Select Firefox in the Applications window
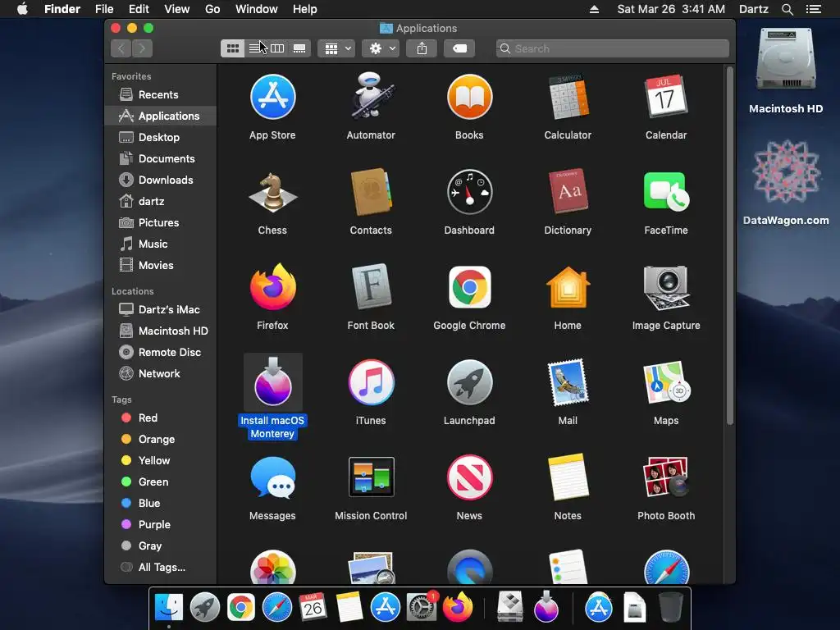This screenshot has width=840, height=630. [272, 287]
